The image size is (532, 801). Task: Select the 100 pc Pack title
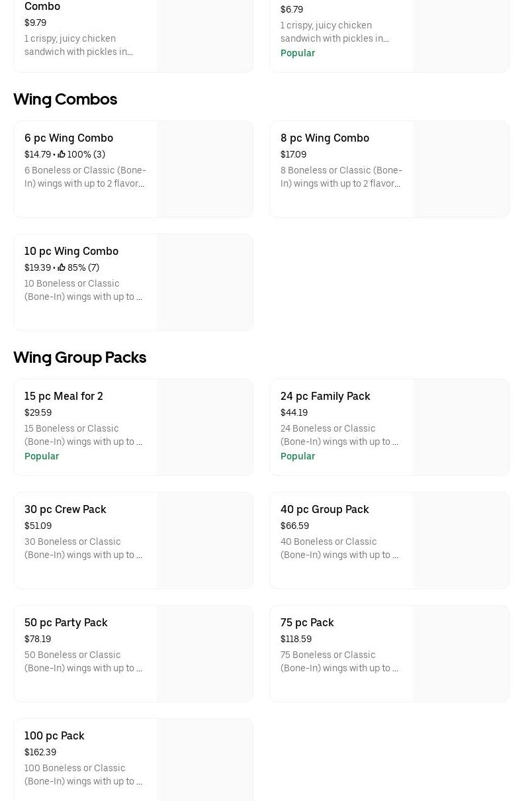[54, 735]
